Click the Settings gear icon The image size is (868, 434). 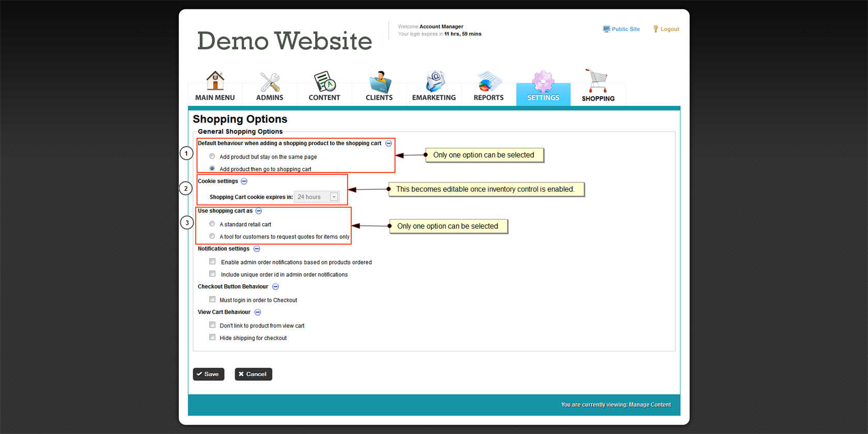[543, 82]
